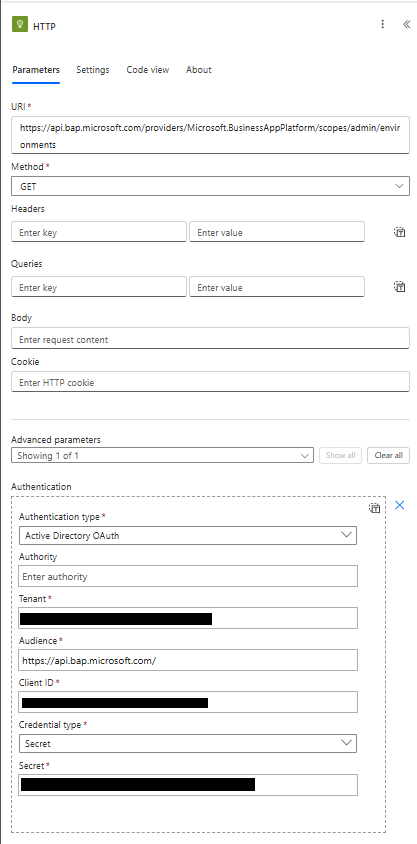417x844 pixels.
Task: Switch Headers to text mode icon
Action: pos(399,232)
